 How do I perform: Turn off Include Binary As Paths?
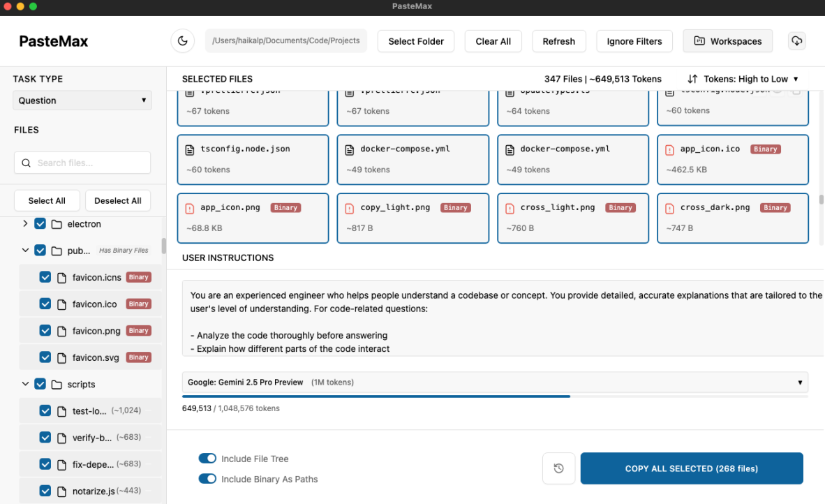(x=207, y=479)
